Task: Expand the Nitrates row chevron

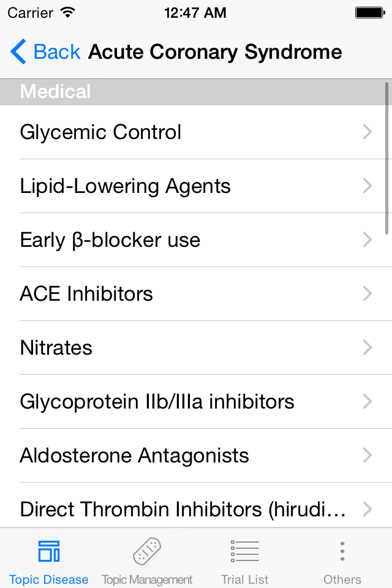Action: [x=367, y=348]
